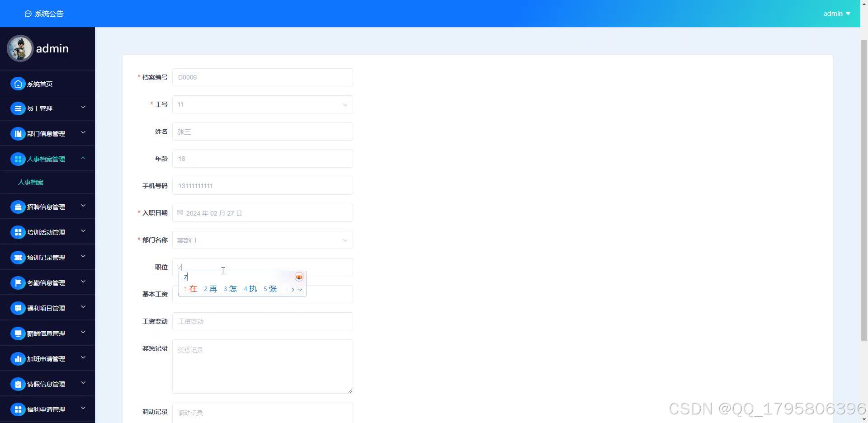Open the 工号 dropdown select
868x423 pixels.
(263, 104)
